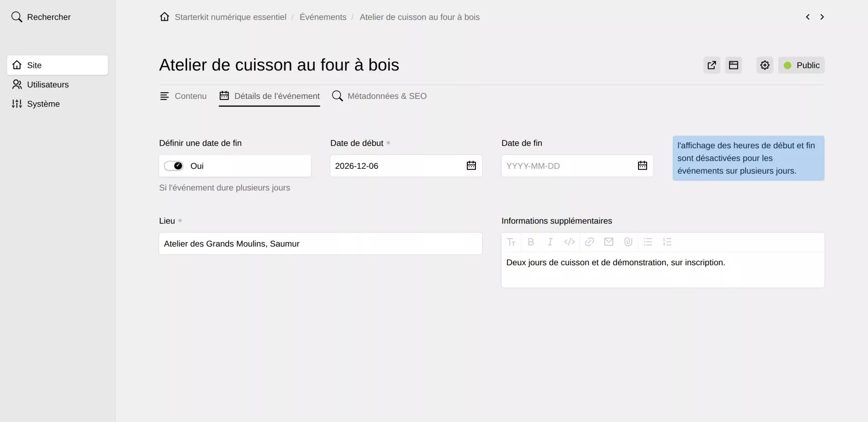The image size is (868, 422).
Task: Open the Date de début calendar picker
Action: [x=471, y=166]
